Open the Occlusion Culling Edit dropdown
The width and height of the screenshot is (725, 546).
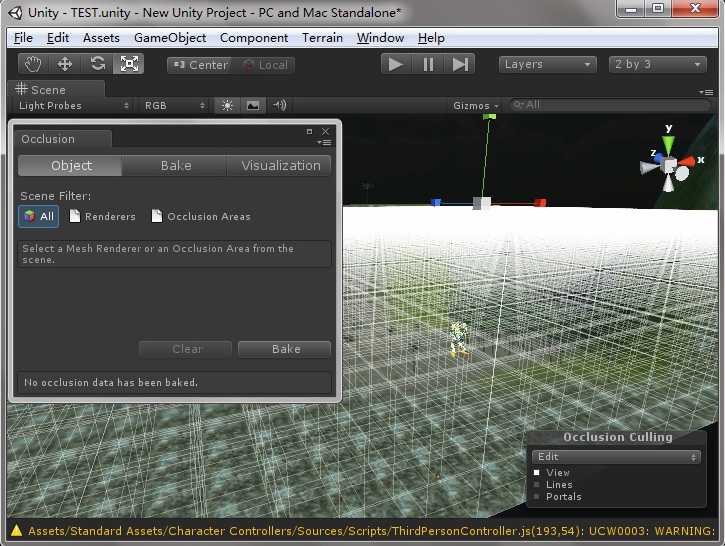(616, 457)
